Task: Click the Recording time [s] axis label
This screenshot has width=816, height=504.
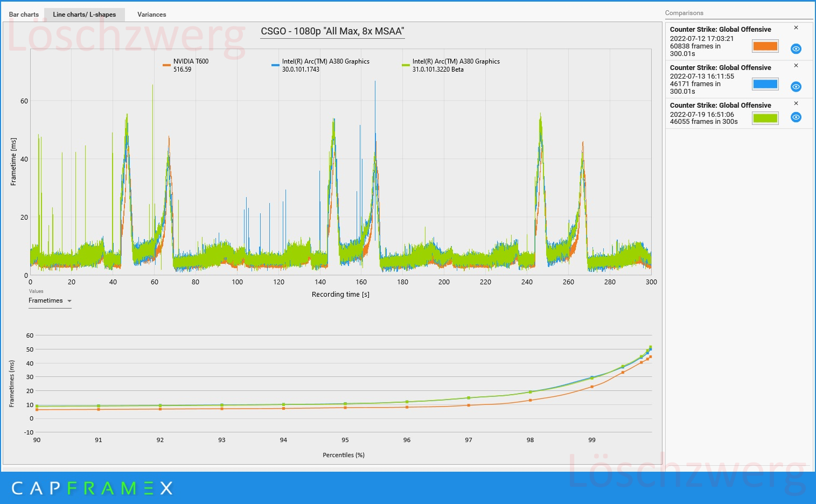Action: (x=340, y=295)
